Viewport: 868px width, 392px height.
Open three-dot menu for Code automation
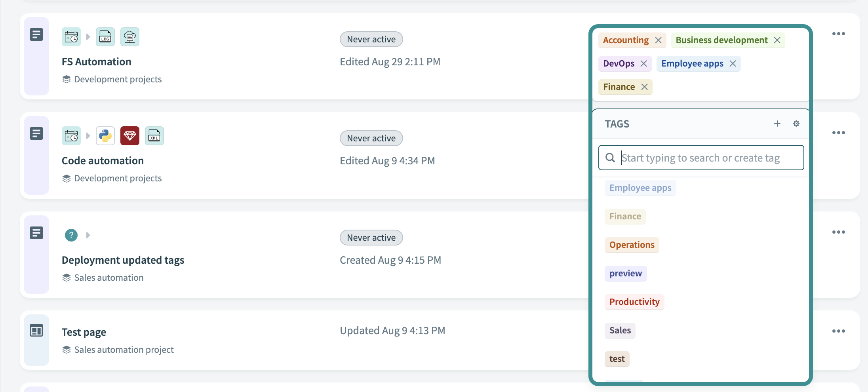point(838,133)
